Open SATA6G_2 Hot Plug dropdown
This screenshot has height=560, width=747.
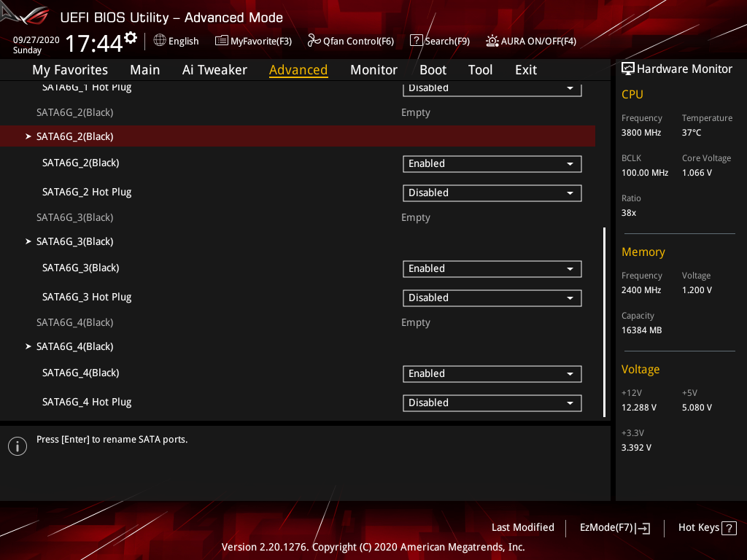492,192
